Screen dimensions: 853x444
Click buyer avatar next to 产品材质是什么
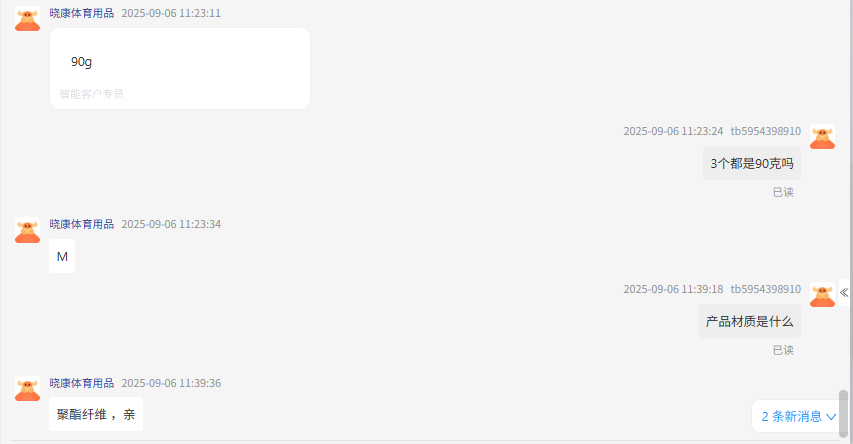pos(822,294)
